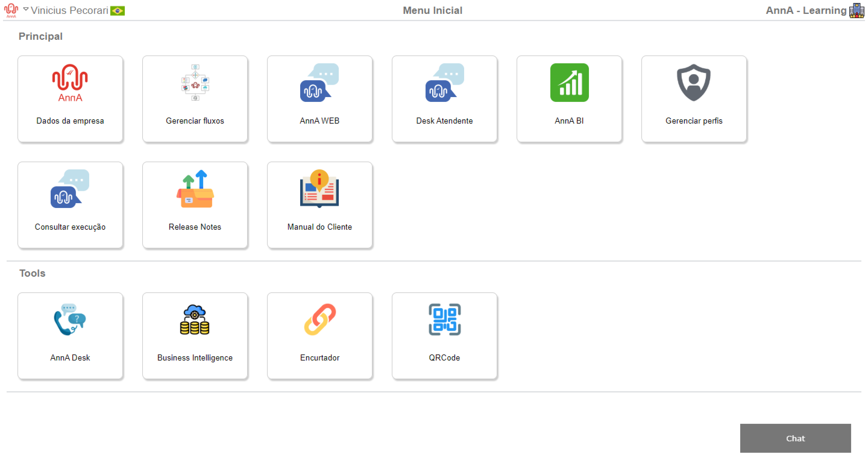
Task: Click the Consultar execução label
Action: point(70,227)
